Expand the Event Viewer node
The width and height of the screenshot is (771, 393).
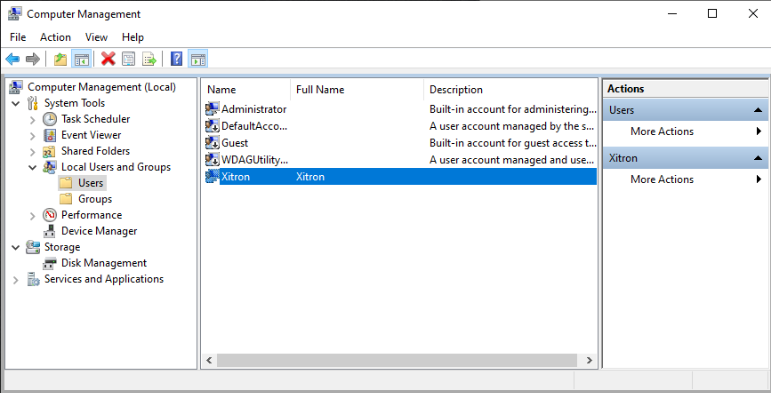[x=32, y=136]
